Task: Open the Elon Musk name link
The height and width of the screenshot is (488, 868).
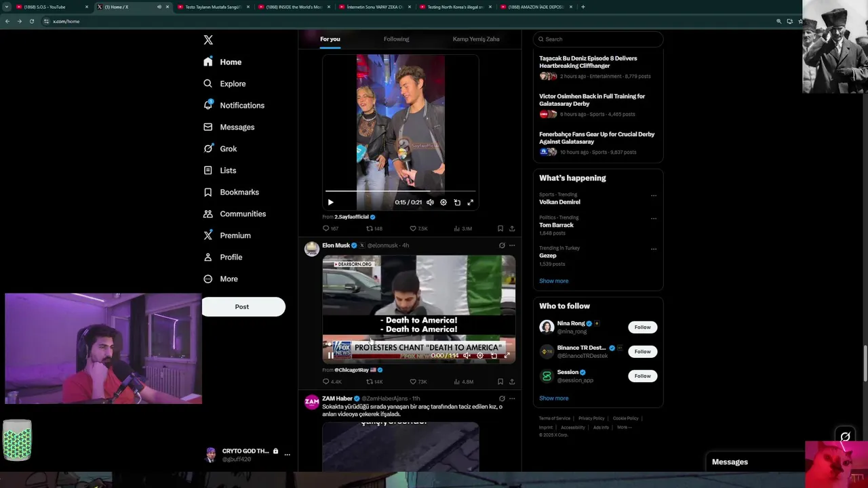Action: click(x=336, y=245)
